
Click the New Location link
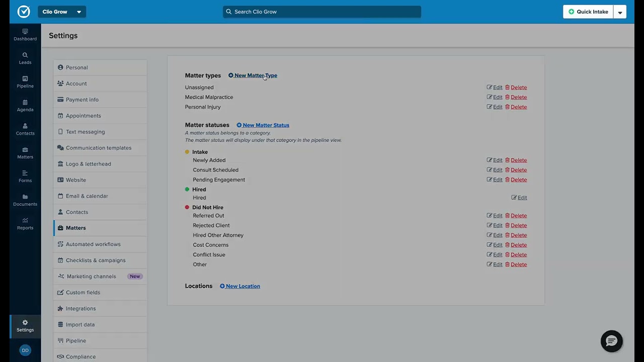[x=240, y=286]
